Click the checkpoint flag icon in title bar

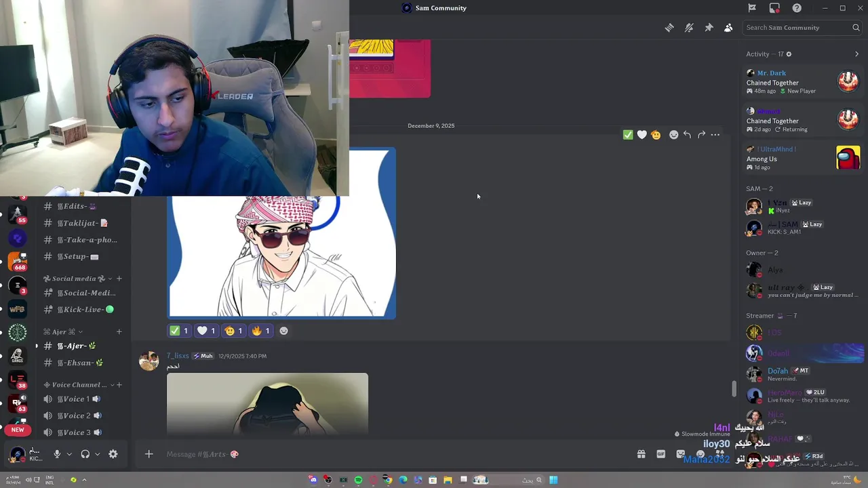pos(752,8)
